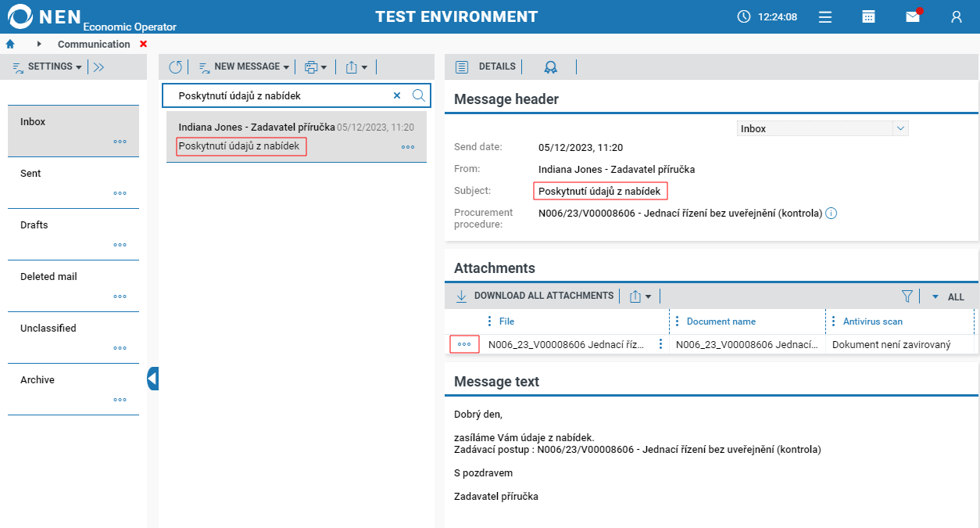Expand the Settings dropdown
Screen dimensions: 980x528
(48, 67)
